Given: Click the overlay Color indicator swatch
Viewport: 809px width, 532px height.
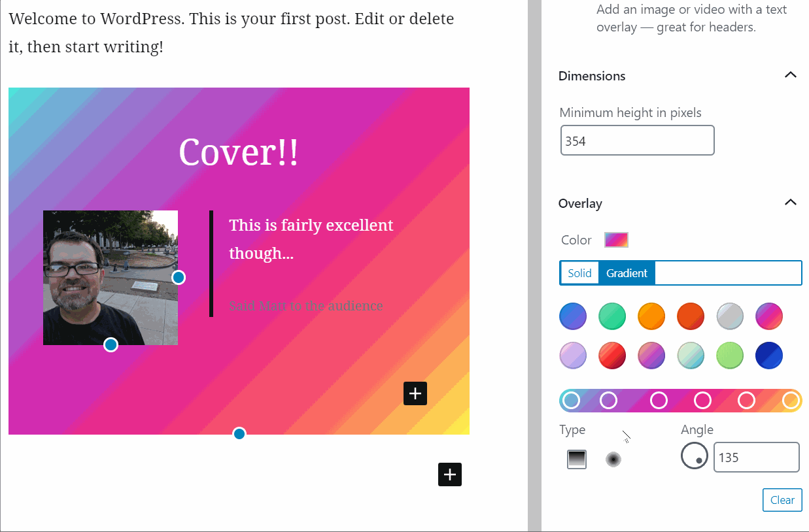Looking at the screenshot, I should (616, 240).
